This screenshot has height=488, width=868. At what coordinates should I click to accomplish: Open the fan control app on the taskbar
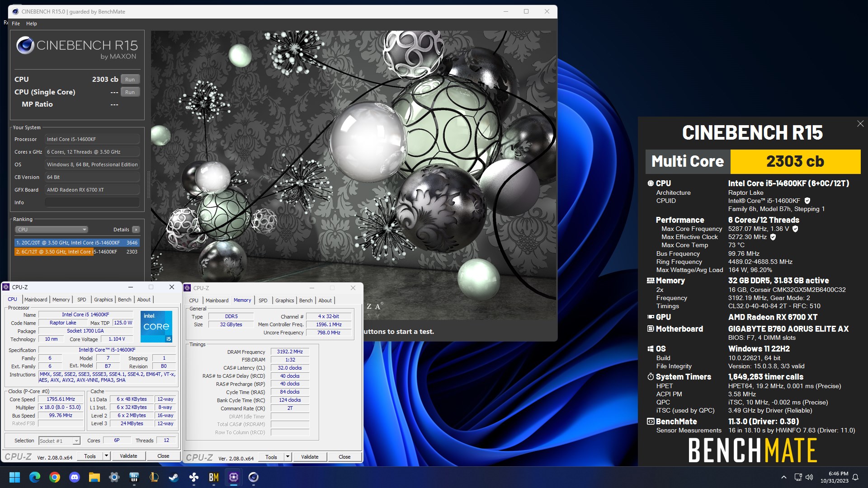pos(194,477)
